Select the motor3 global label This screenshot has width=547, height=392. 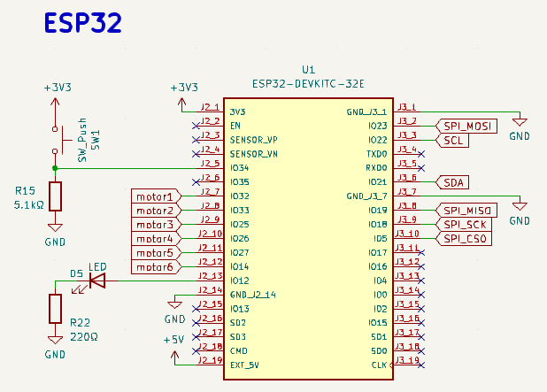tap(157, 224)
